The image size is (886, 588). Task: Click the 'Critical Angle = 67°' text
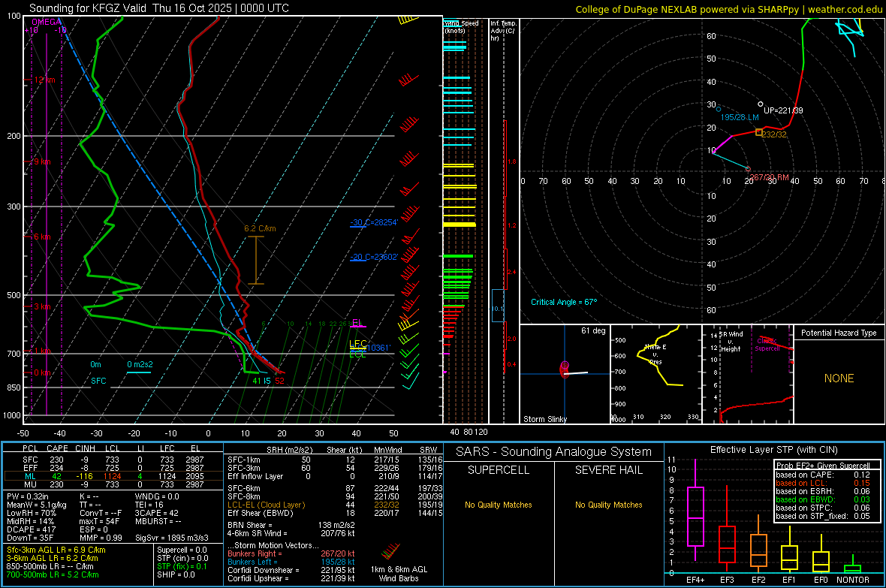click(x=564, y=302)
